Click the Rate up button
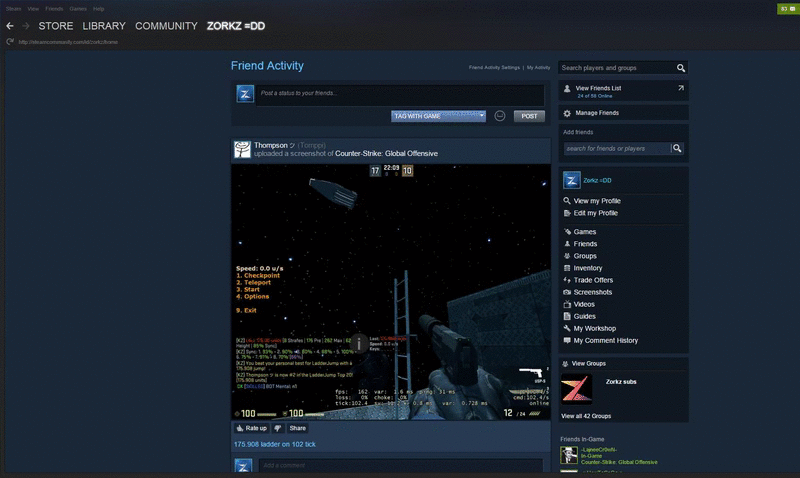This screenshot has width=800, height=478. (252, 429)
